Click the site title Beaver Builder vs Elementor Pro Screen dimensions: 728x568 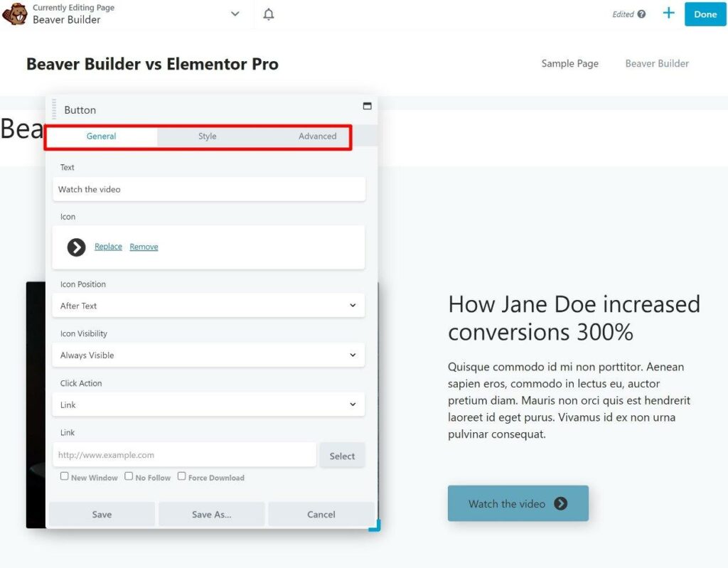152,64
